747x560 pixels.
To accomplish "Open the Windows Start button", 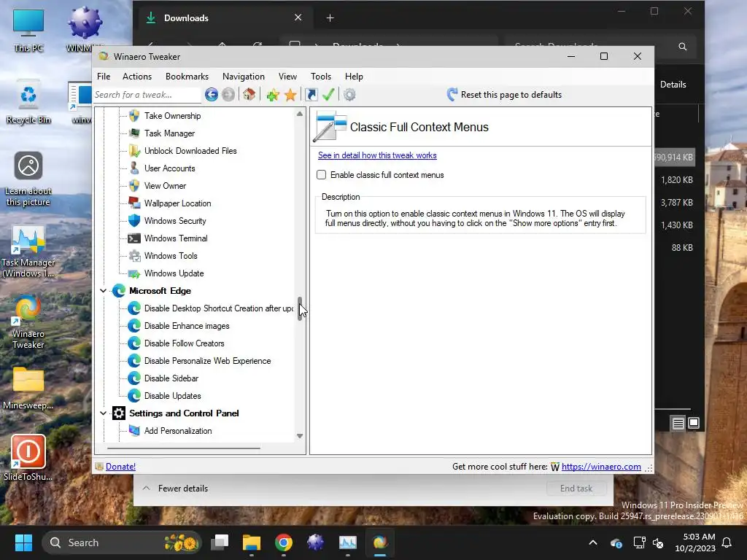I will pyautogui.click(x=23, y=542).
